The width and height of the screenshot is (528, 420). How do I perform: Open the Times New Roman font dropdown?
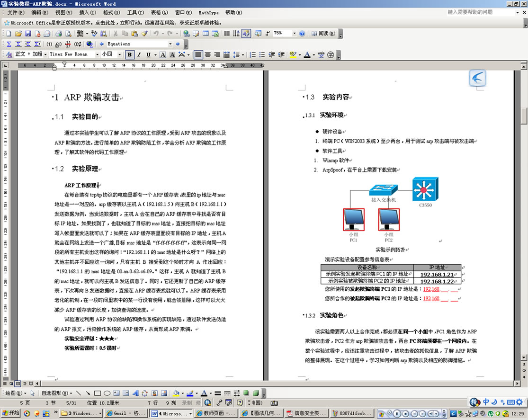[x=98, y=54]
